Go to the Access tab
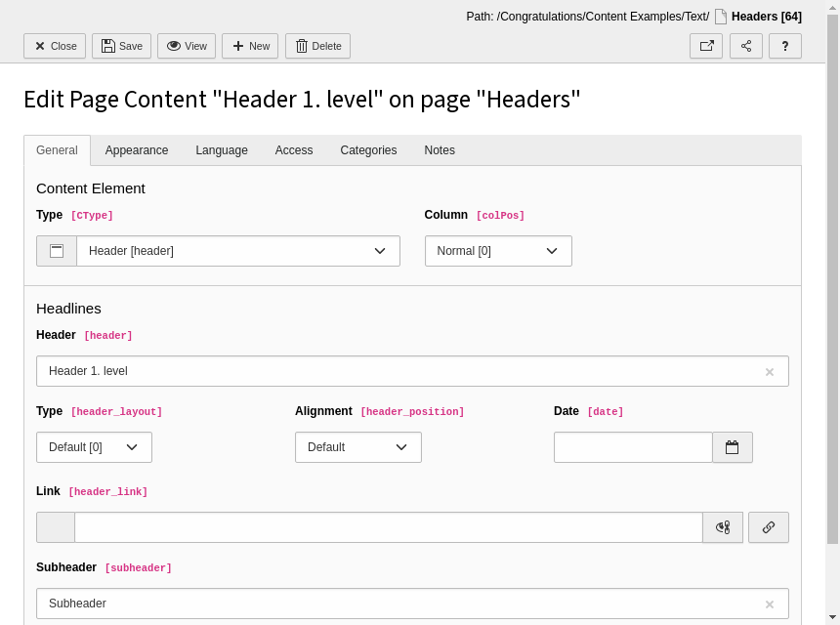The width and height of the screenshot is (840, 625). coord(294,150)
